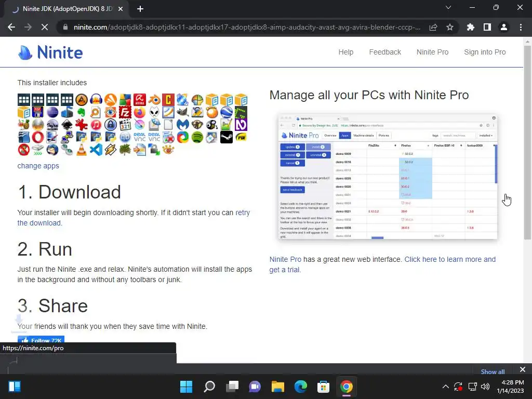The width and height of the screenshot is (532, 399).
Task: Open the Chrome extensions puzzle icon
Action: tap(471, 27)
